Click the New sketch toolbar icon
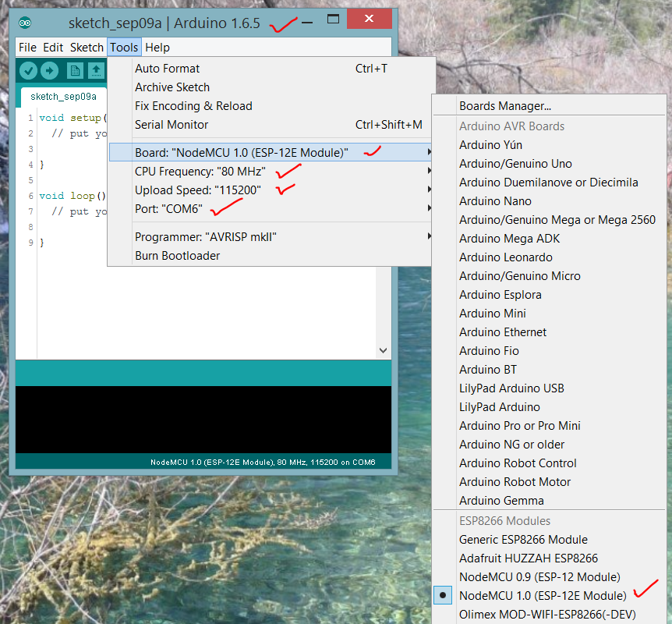The width and height of the screenshot is (672, 624). (75, 70)
